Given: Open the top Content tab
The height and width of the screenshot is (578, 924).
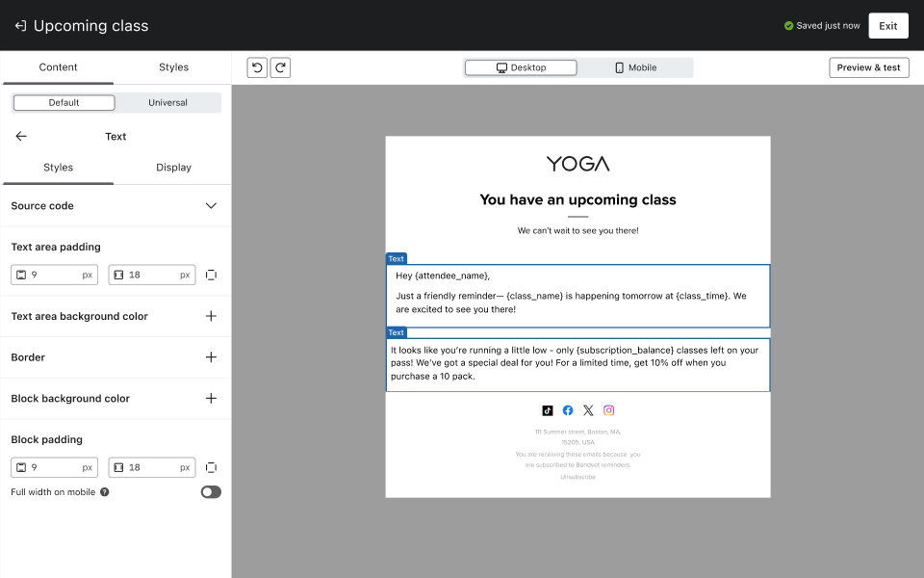Looking at the screenshot, I should click(58, 67).
